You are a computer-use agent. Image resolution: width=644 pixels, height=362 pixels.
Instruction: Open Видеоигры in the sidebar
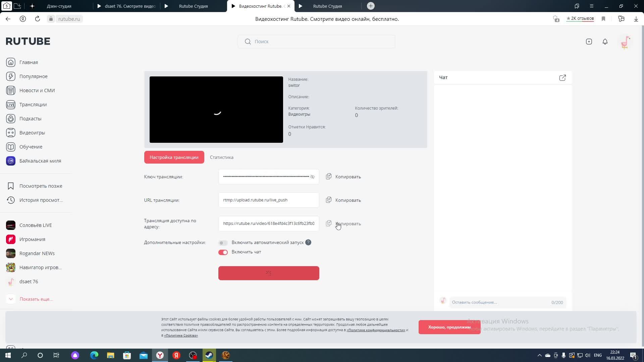point(32,133)
